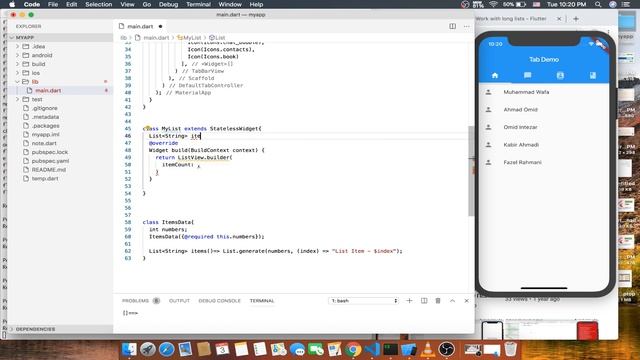Open Launchpad rocket in dock
This screenshot has height=360, width=640.
coord(148,349)
